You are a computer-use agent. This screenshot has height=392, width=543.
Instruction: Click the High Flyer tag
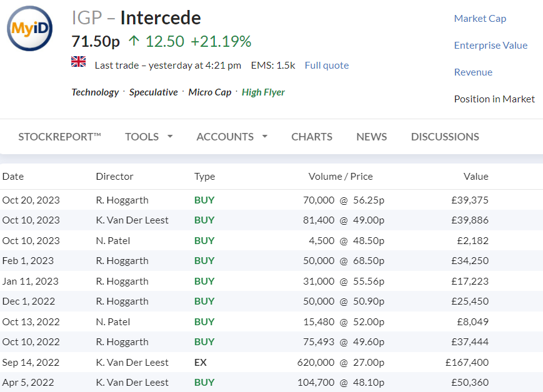pyautogui.click(x=263, y=92)
